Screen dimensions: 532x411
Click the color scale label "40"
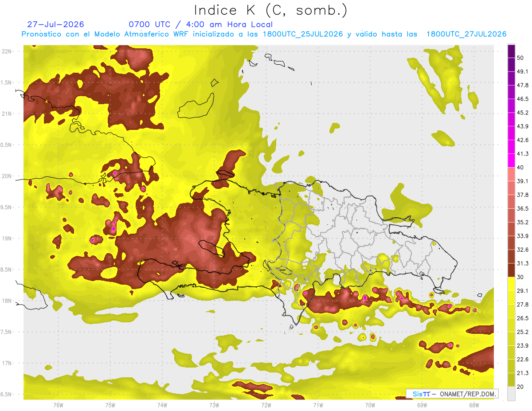click(521, 168)
